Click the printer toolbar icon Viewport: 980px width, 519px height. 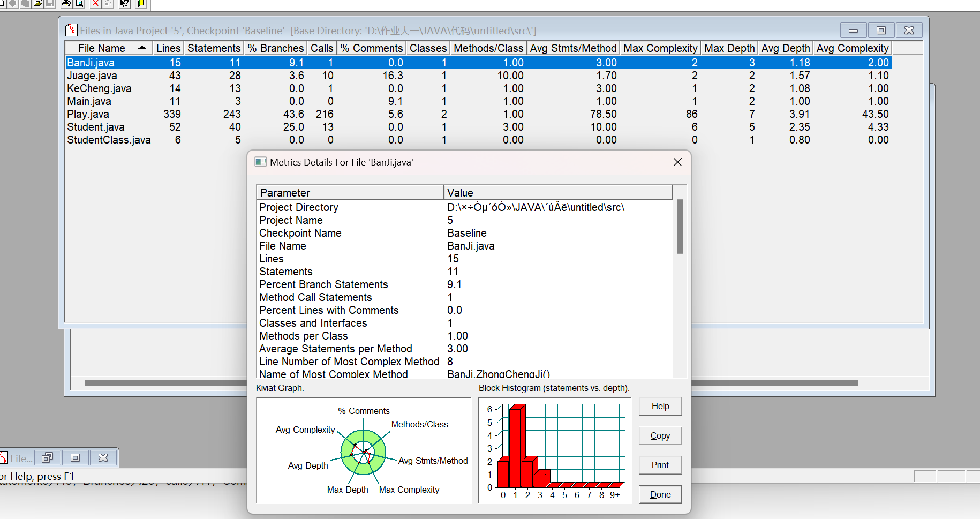coord(66,3)
